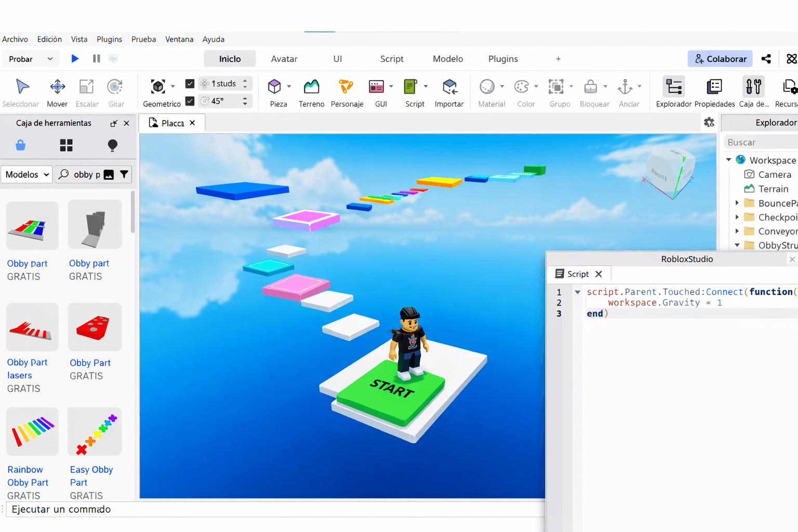Expand the Script dropdown arrow
The image size is (798, 532).
click(x=425, y=87)
